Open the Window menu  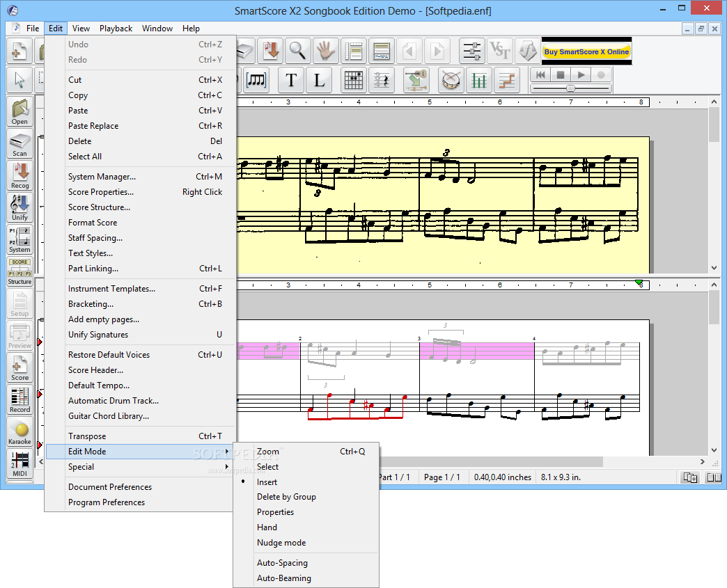click(157, 29)
